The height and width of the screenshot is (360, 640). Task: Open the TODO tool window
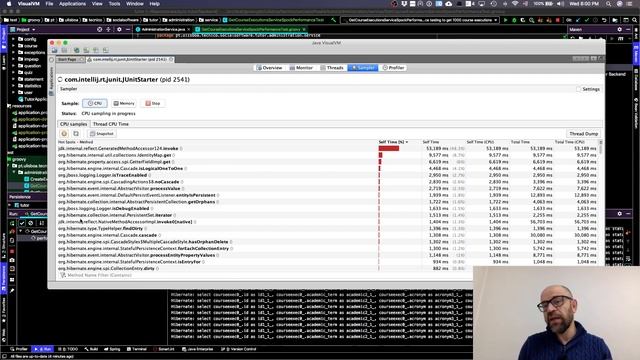(x=68, y=349)
